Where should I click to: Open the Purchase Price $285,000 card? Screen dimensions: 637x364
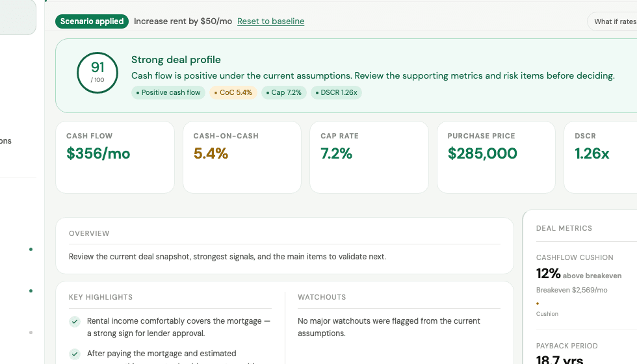point(496,157)
